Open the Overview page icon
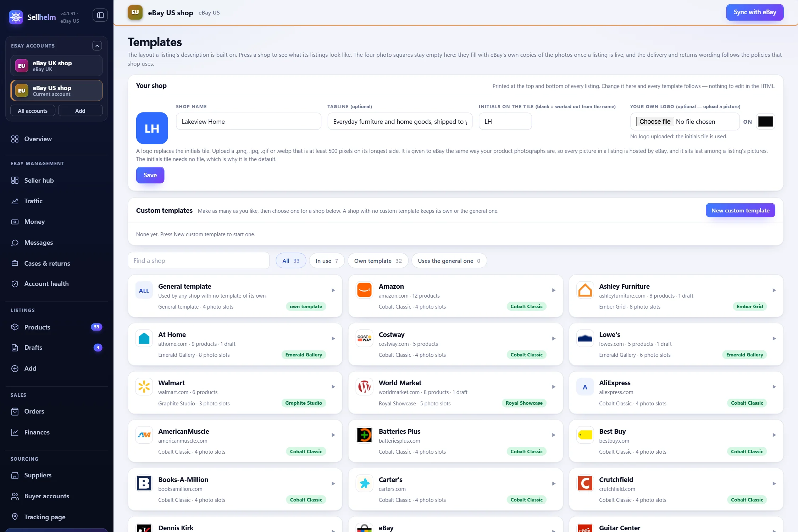Viewport: 798px width, 532px height. (x=15, y=139)
